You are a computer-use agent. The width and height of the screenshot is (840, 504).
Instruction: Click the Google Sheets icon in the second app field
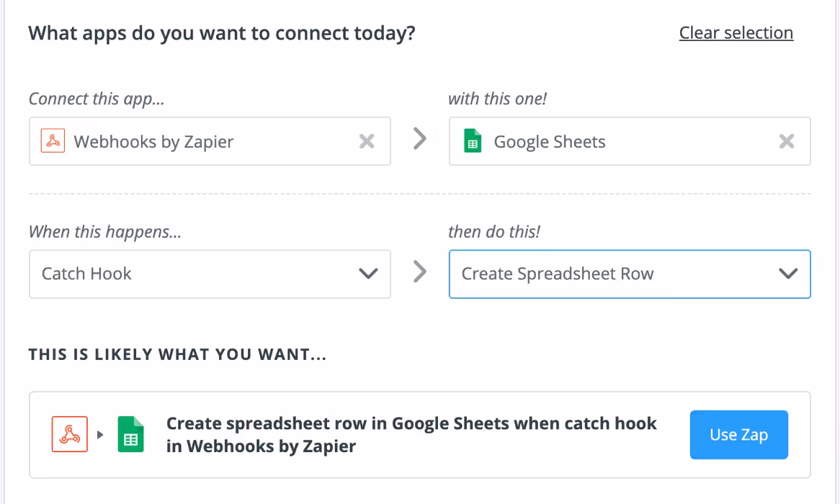coord(472,141)
